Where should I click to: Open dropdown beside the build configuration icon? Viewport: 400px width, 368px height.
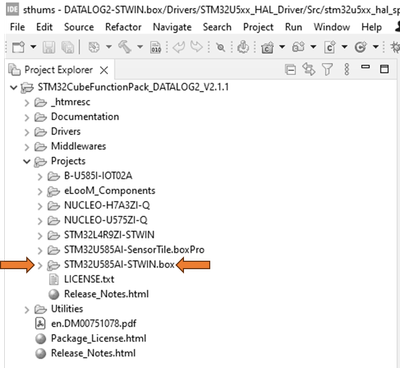tap(109, 47)
